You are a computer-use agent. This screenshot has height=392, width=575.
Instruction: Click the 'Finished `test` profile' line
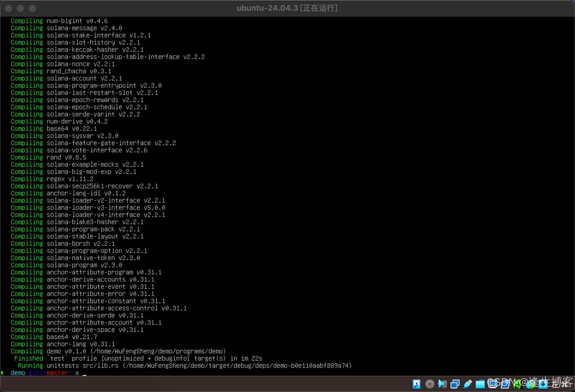coord(138,358)
